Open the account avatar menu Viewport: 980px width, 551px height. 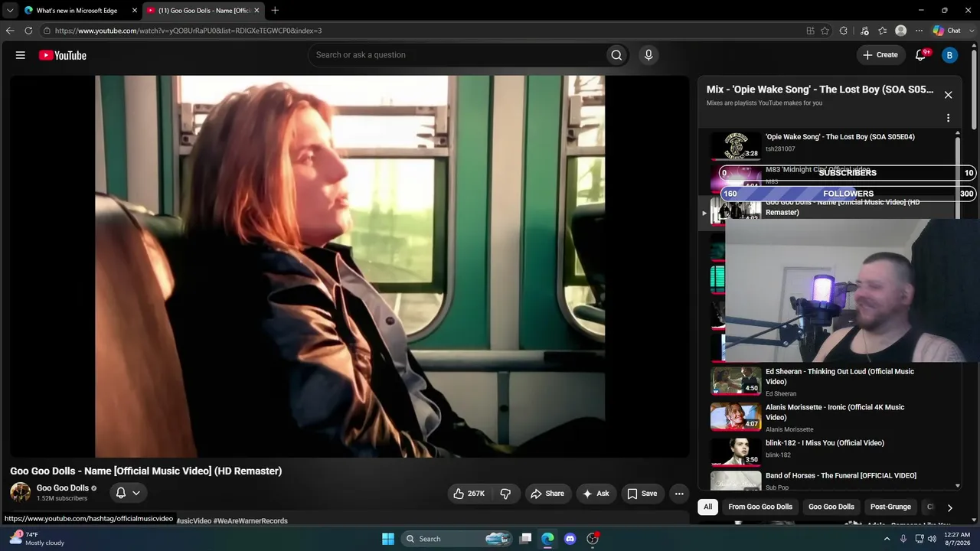click(x=949, y=55)
